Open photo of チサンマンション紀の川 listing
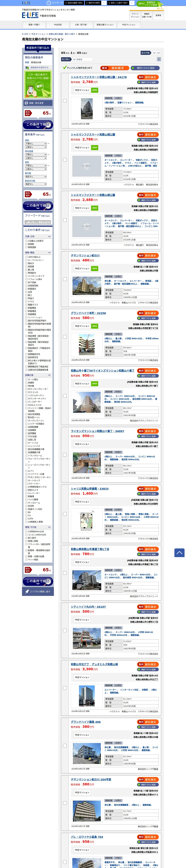Image resolution: width=186 pixels, height=868 pixels. (87, 286)
